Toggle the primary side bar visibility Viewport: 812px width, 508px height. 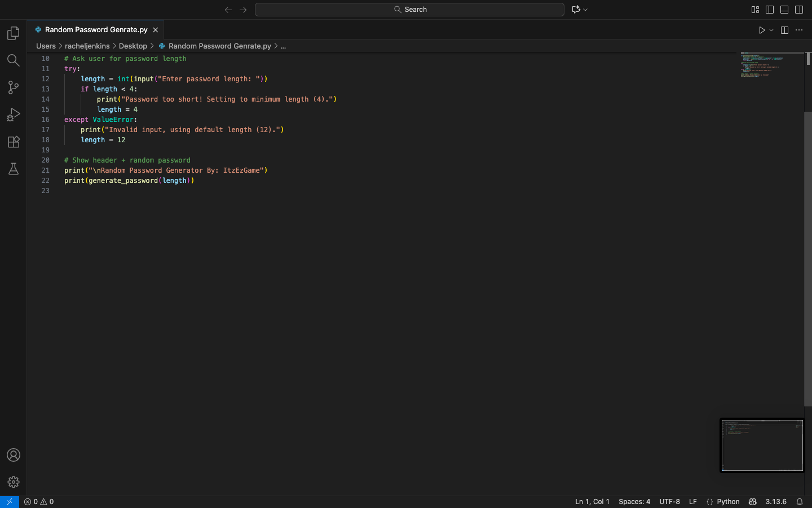[770, 10]
